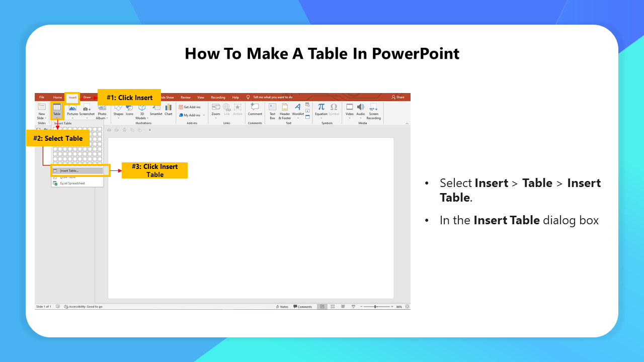Click the Symbol omega icon
The image size is (644, 362).
(334, 107)
